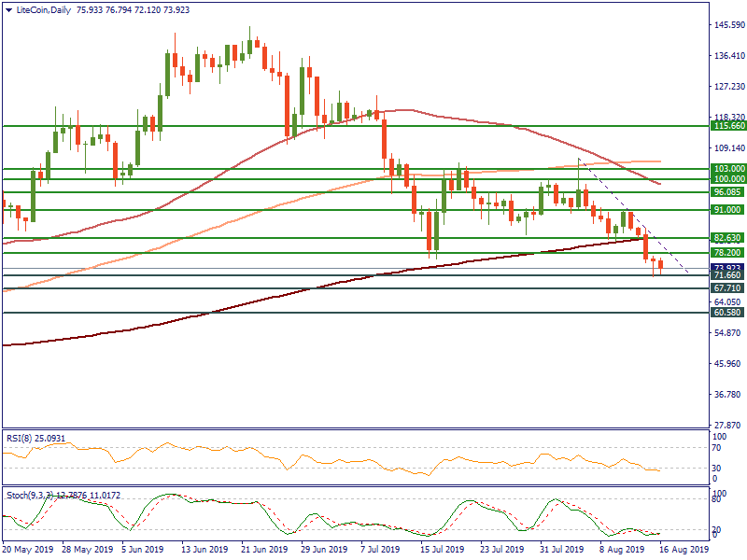Select the 28 May 2019 date label
747x560 pixels.
coord(88,550)
